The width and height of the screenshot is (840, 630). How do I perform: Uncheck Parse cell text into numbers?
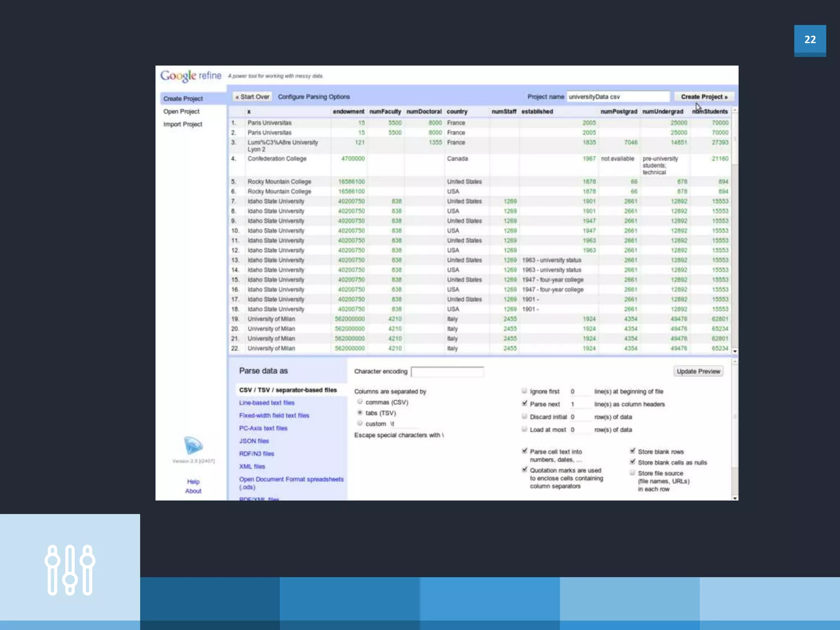click(524, 451)
